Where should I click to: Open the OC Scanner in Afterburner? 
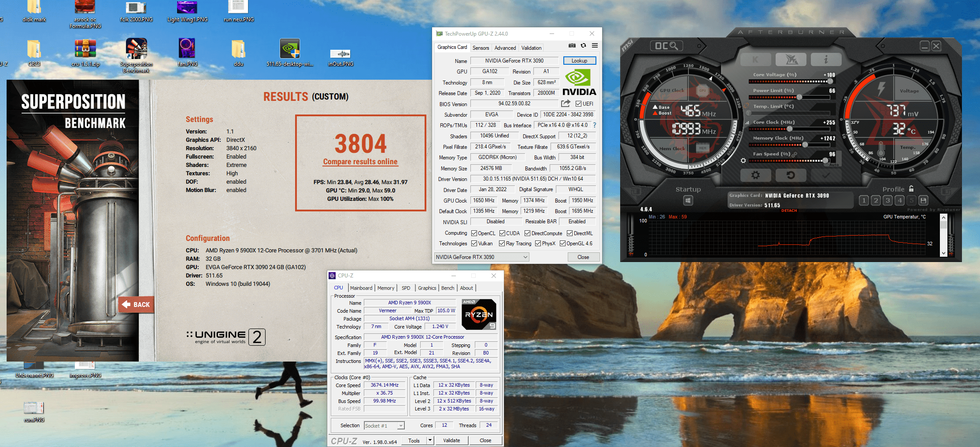pos(666,46)
